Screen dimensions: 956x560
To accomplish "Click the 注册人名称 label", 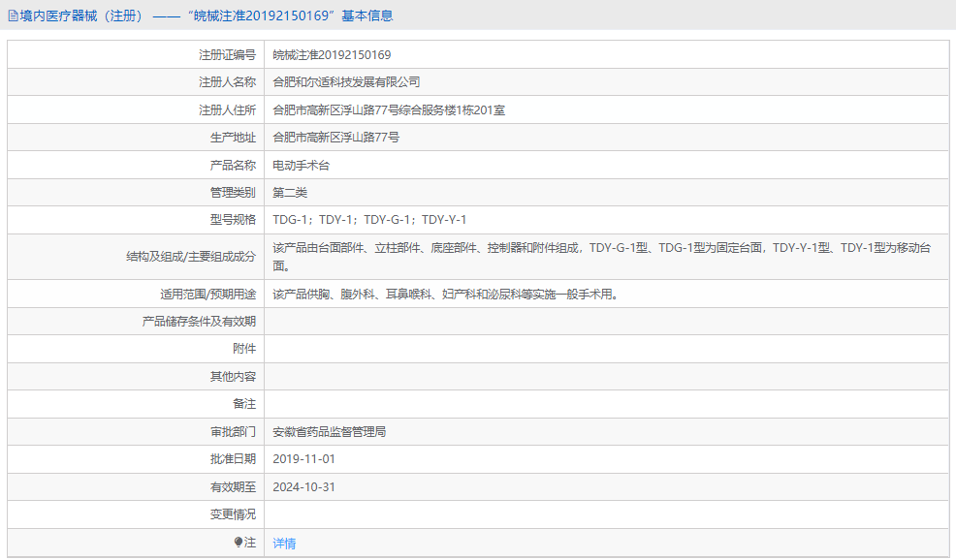I will (227, 82).
